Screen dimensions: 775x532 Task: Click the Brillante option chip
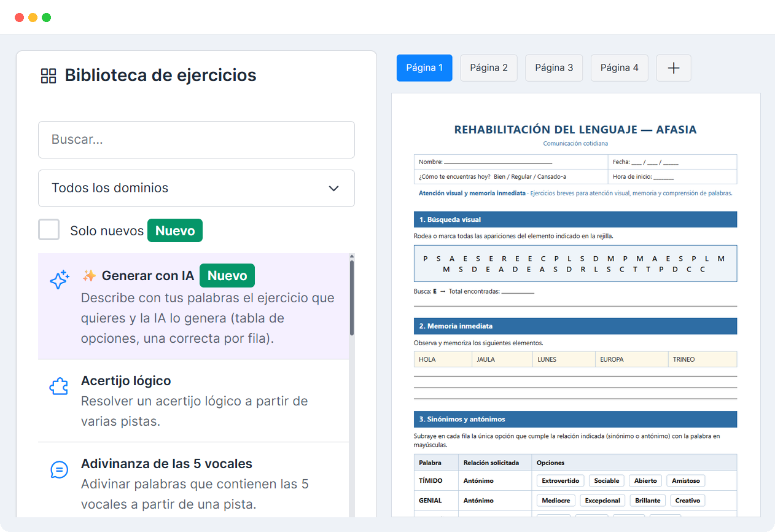pyautogui.click(x=648, y=500)
